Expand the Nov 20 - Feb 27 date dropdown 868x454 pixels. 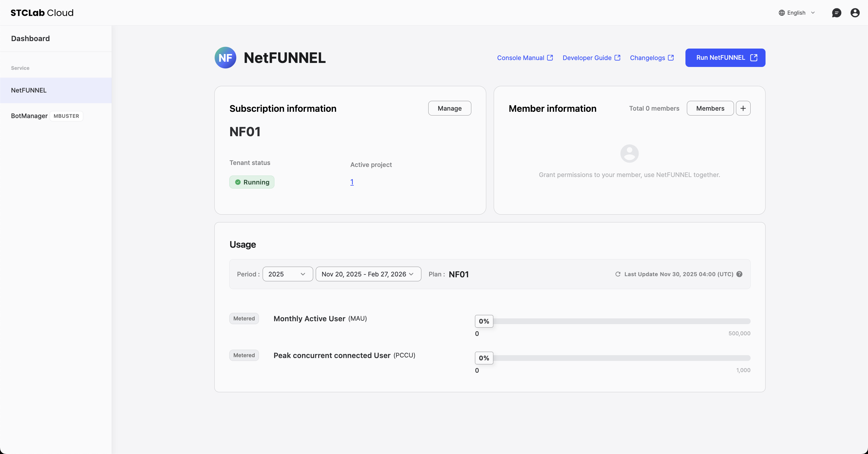[x=368, y=274]
